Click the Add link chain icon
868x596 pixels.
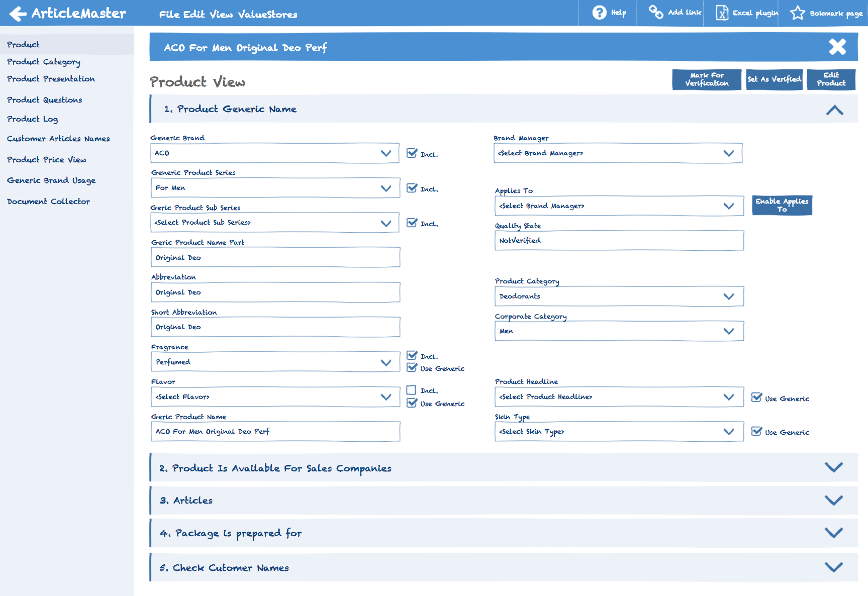[x=655, y=12]
